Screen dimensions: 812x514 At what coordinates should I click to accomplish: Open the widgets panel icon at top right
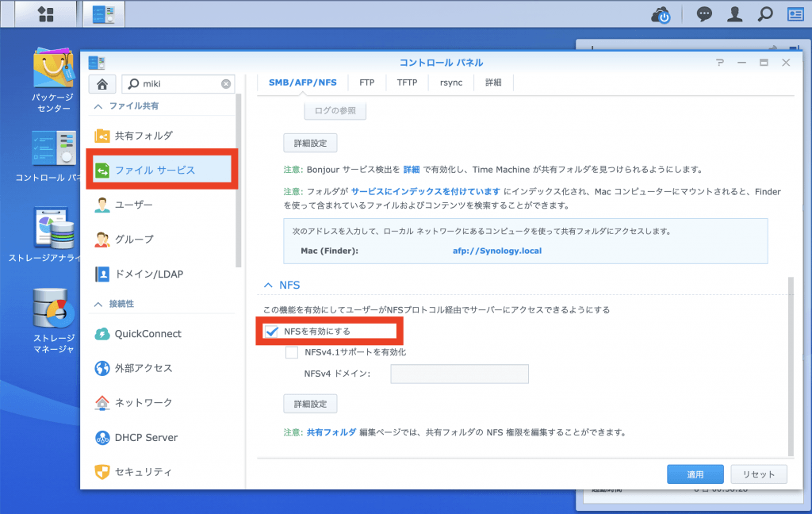[797, 13]
